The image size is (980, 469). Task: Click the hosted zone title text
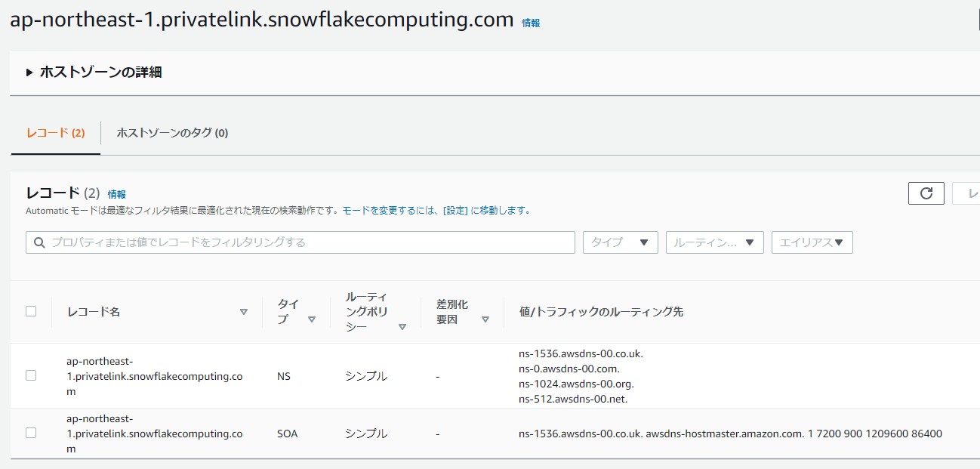tap(262, 19)
